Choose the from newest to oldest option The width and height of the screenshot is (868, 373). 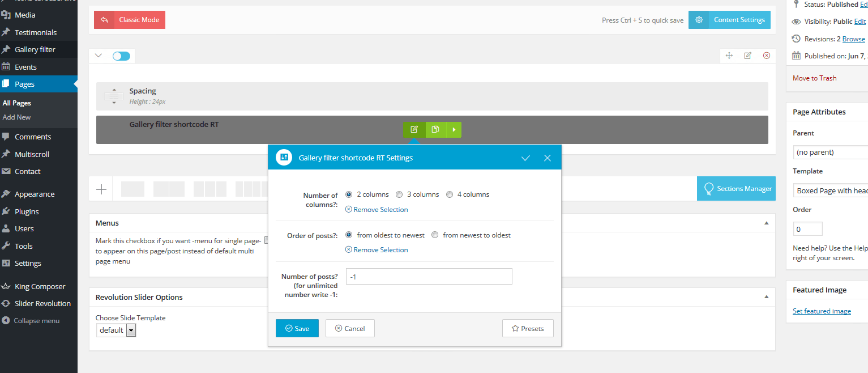pyautogui.click(x=435, y=235)
